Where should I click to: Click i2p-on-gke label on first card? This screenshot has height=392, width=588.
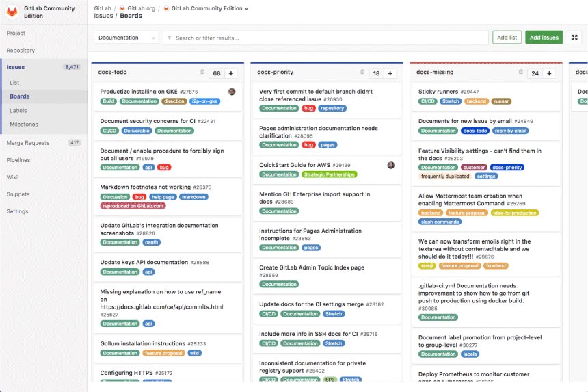pos(204,101)
